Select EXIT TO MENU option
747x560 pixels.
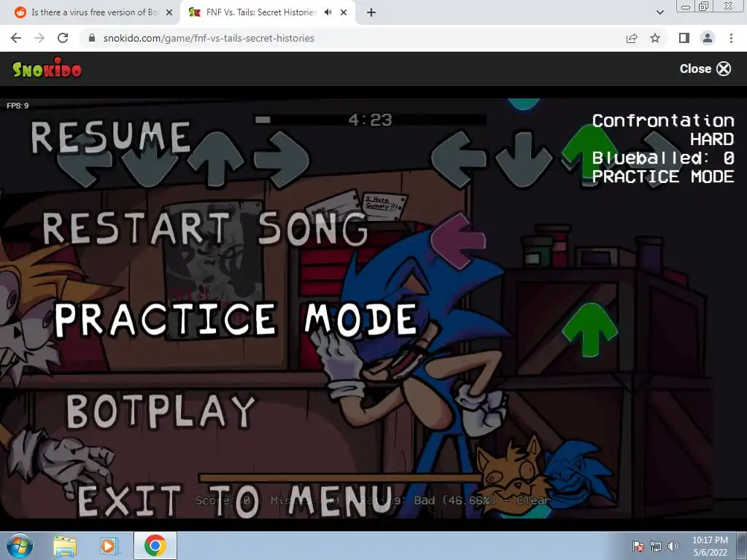click(x=236, y=501)
